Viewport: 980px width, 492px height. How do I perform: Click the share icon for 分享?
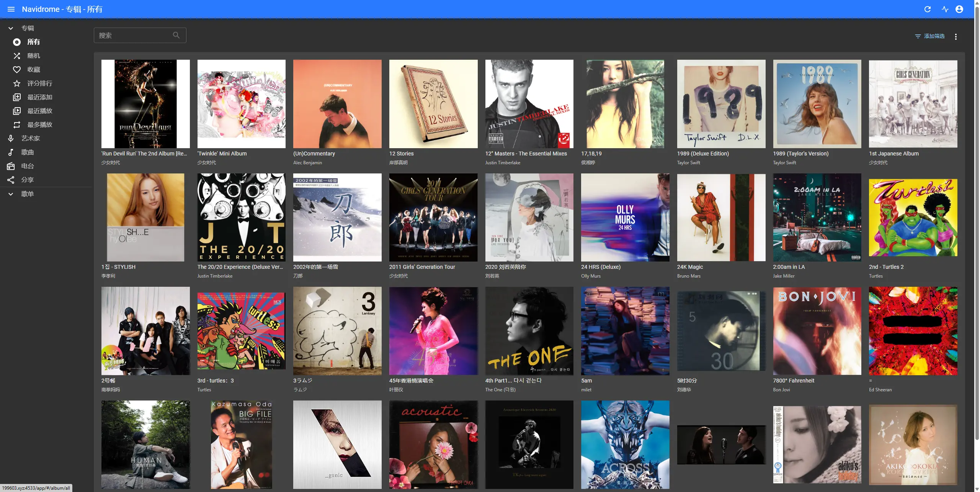[11, 180]
